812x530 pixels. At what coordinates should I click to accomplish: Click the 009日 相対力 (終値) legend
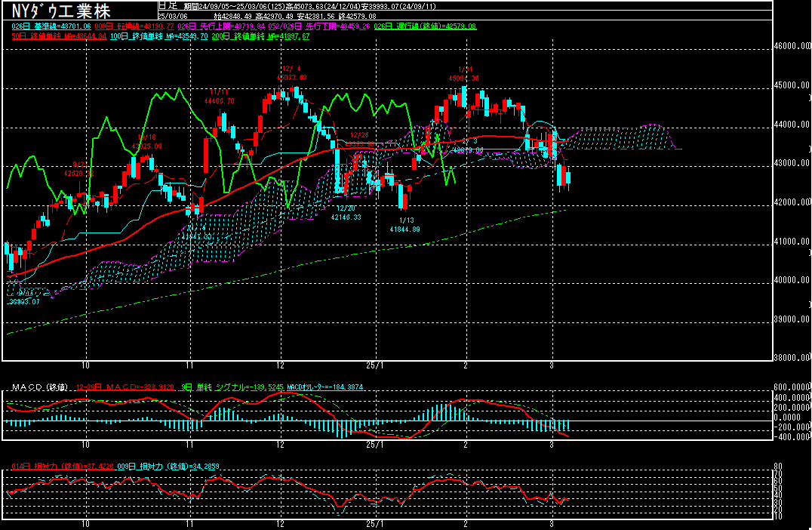(168, 467)
